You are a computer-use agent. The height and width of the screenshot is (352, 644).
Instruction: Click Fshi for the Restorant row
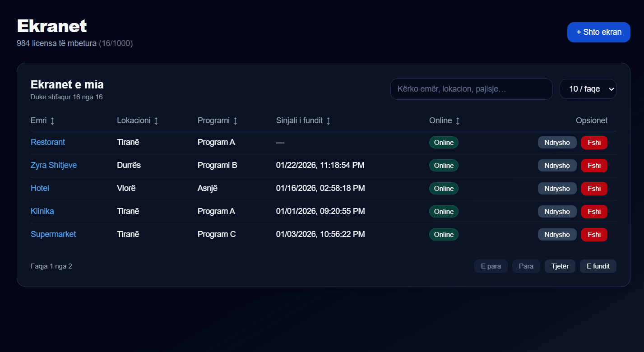(594, 142)
